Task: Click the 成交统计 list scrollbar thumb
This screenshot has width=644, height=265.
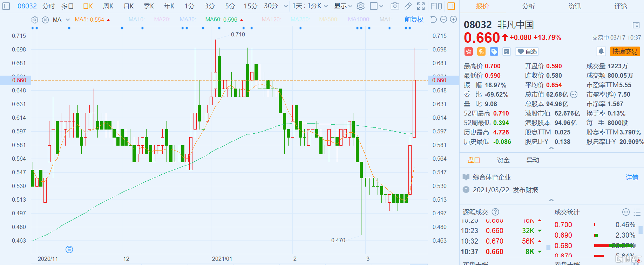Action: tap(640, 230)
